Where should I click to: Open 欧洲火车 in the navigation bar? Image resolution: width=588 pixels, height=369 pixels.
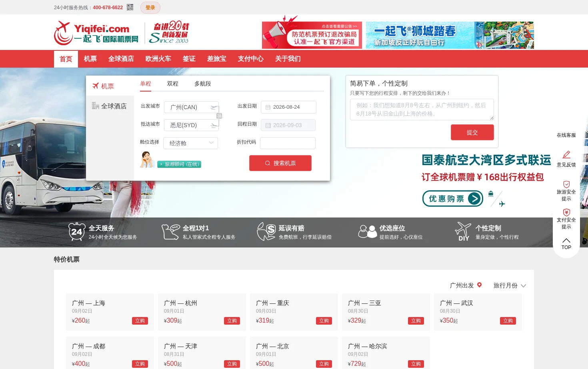[158, 59]
